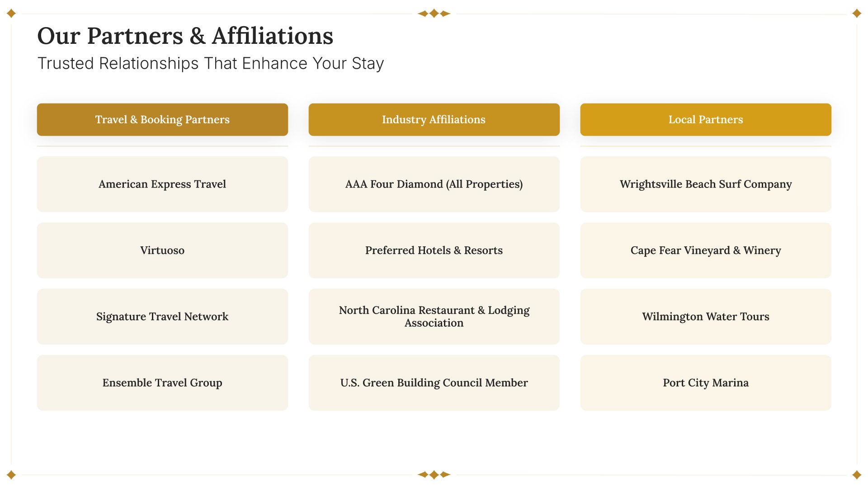Select the Virtuoso partner card

tap(162, 250)
